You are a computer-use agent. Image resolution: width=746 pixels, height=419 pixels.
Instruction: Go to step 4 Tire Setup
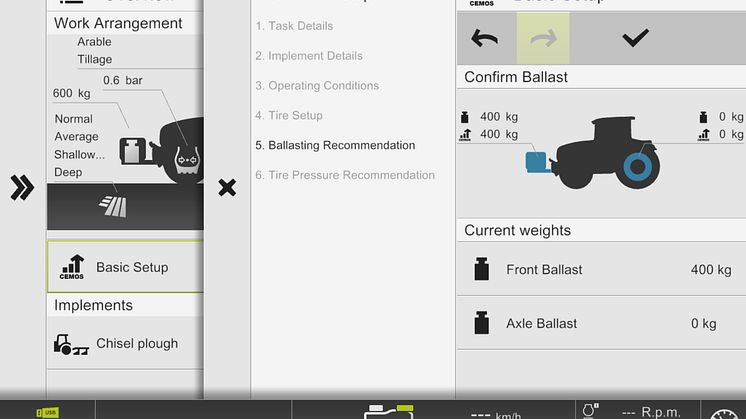coord(289,116)
